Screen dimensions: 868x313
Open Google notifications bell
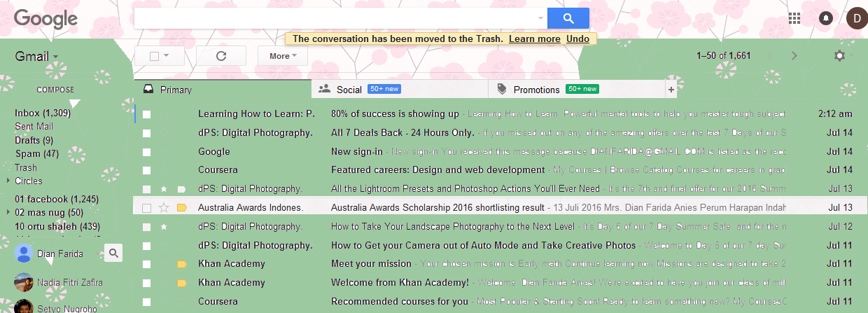[x=825, y=18]
